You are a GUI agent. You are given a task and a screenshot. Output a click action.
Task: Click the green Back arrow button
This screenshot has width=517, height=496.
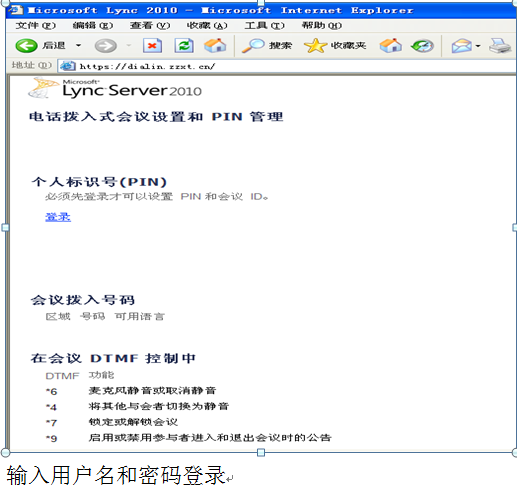tap(26, 46)
